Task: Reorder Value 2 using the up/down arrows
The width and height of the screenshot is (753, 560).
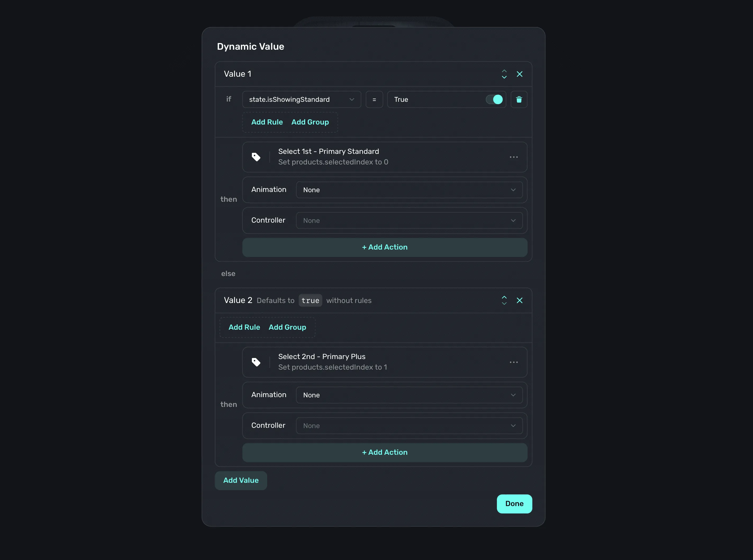Action: pos(504,300)
